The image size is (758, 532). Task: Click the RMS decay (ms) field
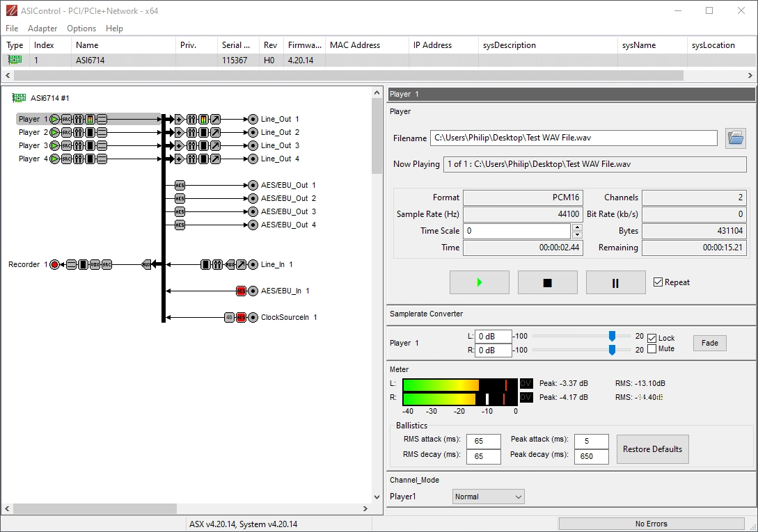pyautogui.click(x=484, y=456)
